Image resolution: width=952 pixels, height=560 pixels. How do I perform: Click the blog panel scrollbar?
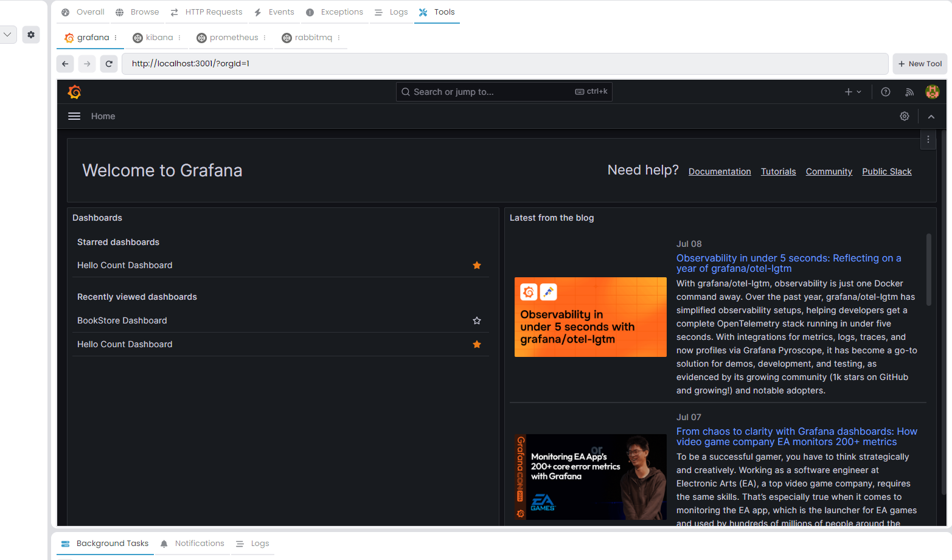click(928, 269)
